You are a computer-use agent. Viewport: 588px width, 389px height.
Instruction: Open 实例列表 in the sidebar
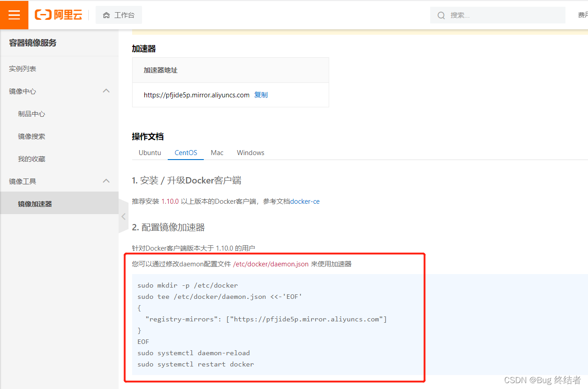(23, 69)
